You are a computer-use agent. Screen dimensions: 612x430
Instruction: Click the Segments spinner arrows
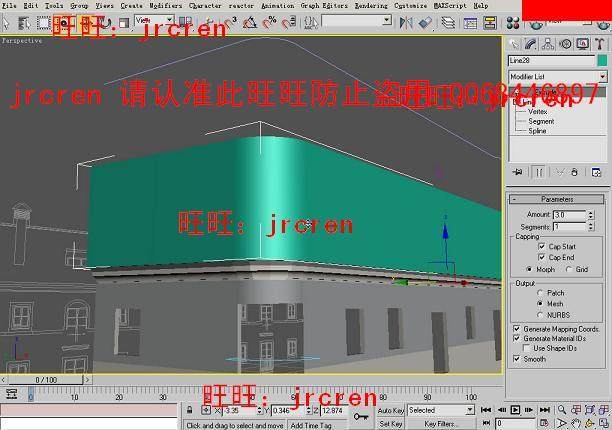coord(591,227)
